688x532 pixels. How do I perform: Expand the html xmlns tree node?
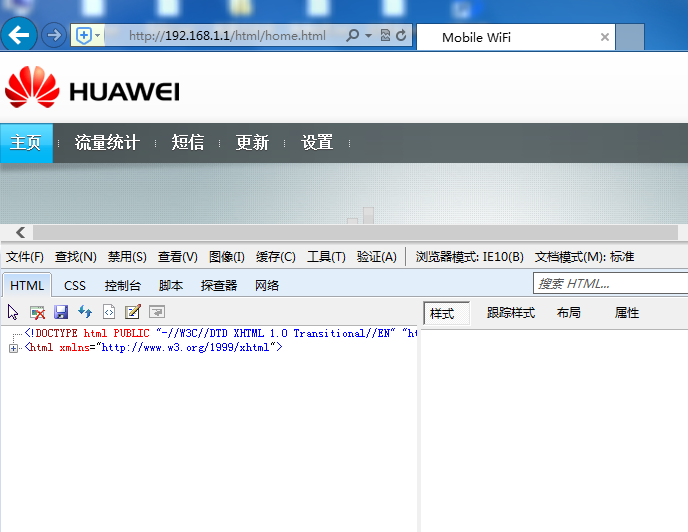point(13,348)
